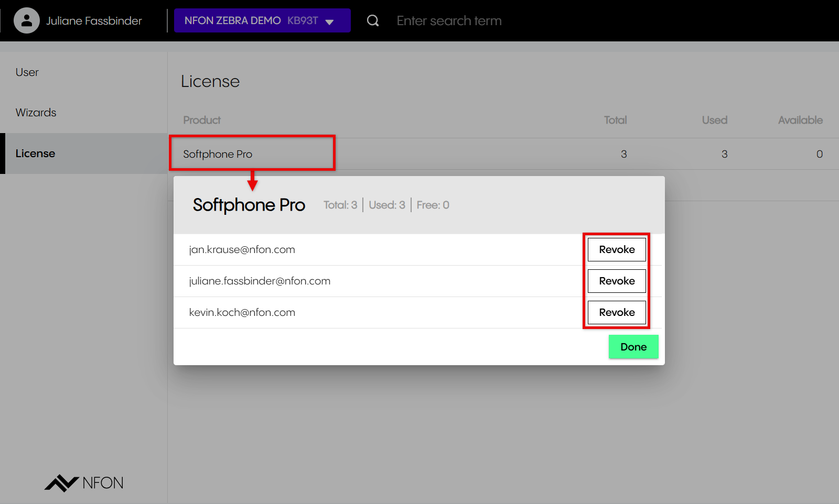Go to the Wizards section
This screenshot has height=504, width=839.
coord(36,113)
